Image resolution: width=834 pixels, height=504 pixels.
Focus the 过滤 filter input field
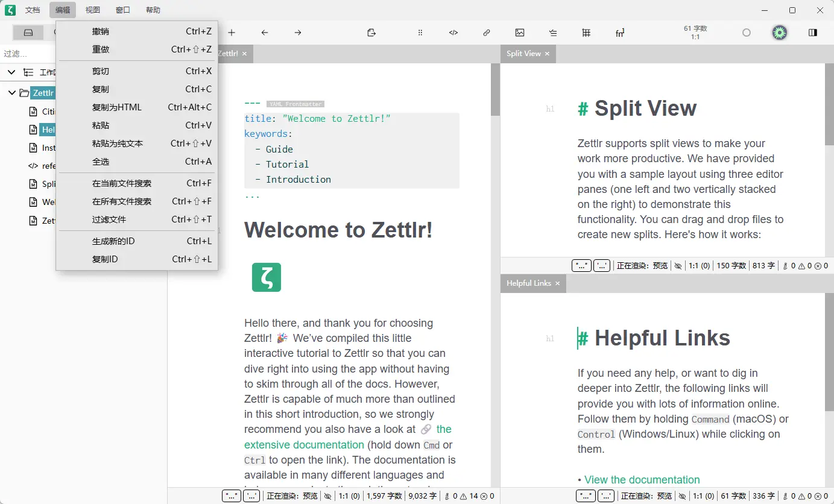pos(27,54)
